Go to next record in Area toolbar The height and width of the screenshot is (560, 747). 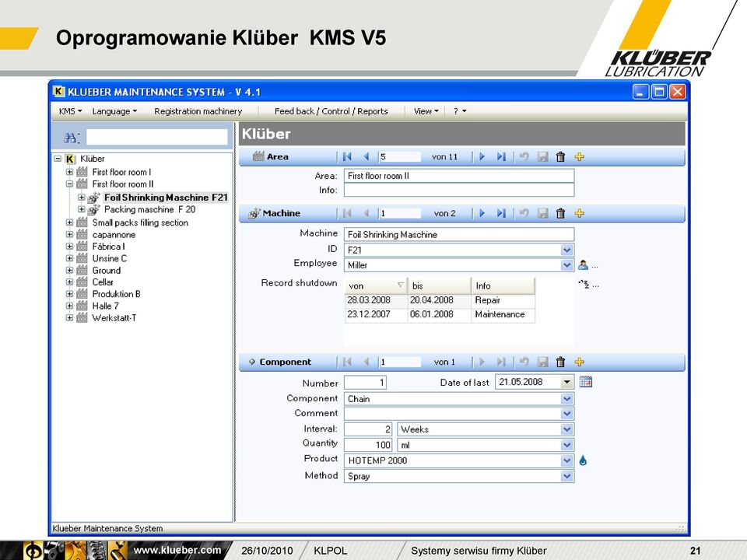(482, 156)
